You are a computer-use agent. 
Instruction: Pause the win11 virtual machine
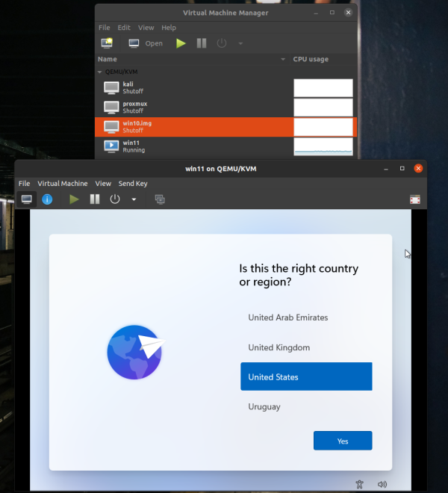point(95,199)
